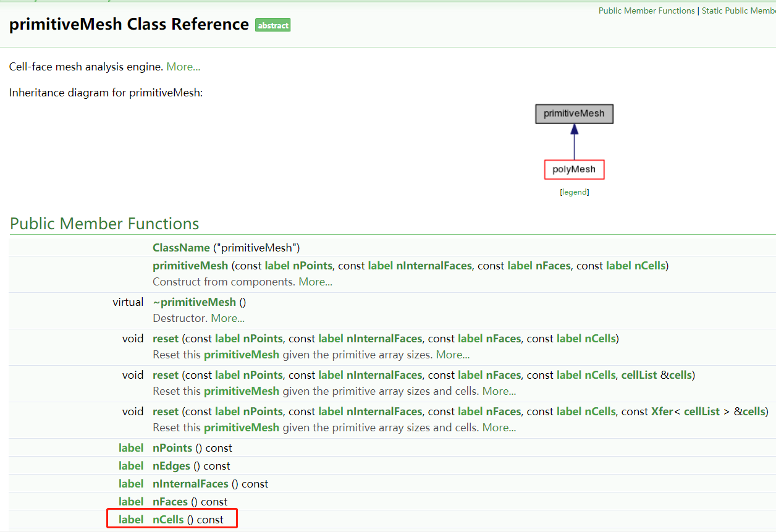Click the green abstract badge beside title
Viewport: 776px width, 532px height.
point(272,25)
